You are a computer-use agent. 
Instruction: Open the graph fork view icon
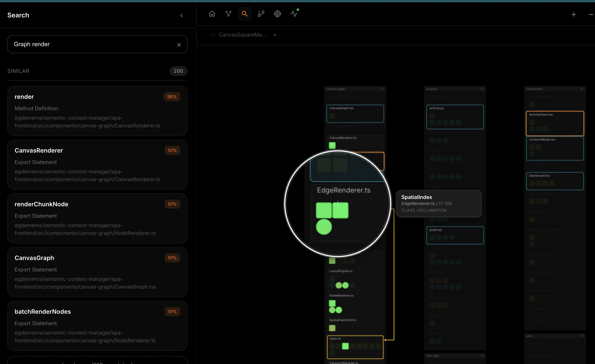(228, 14)
